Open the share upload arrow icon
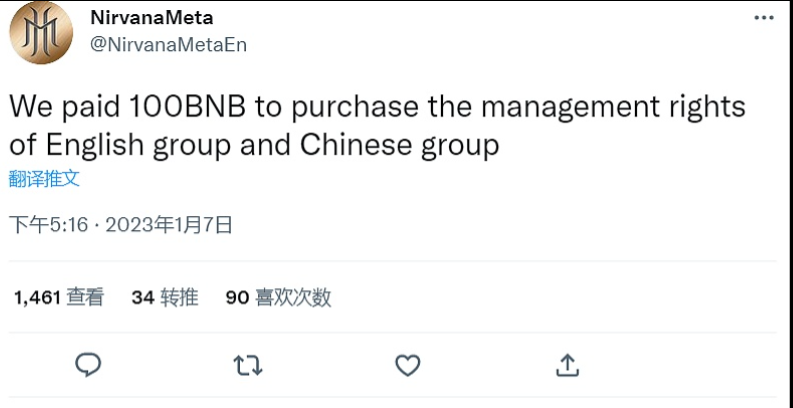 (x=567, y=365)
